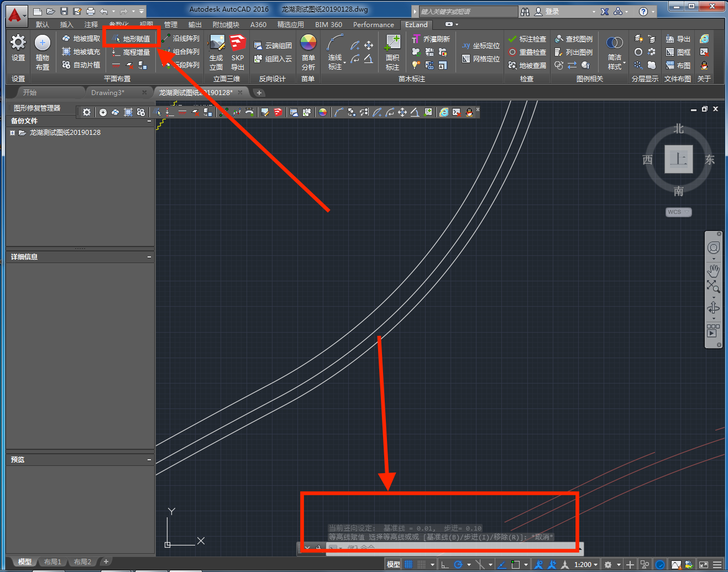Screen dimensions: 728x572
Task: Run the 地被查漏 ground cover check
Action: point(527,65)
